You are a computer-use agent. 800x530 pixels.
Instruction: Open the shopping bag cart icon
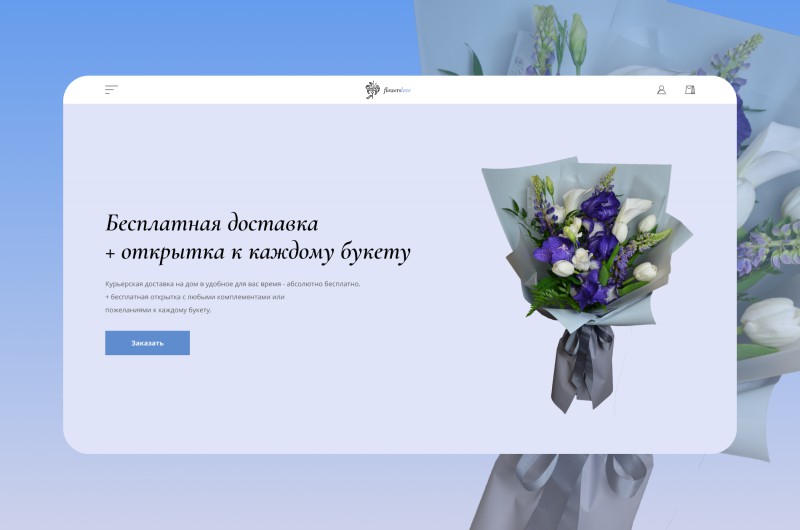coord(690,90)
